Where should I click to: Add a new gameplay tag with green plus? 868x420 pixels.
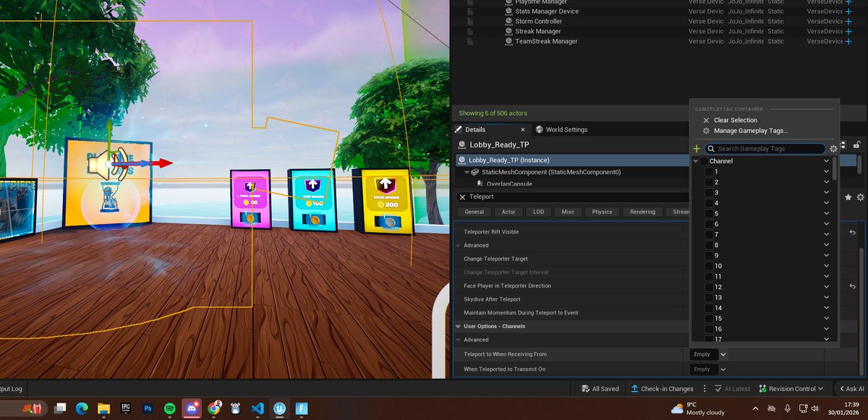[x=697, y=148]
